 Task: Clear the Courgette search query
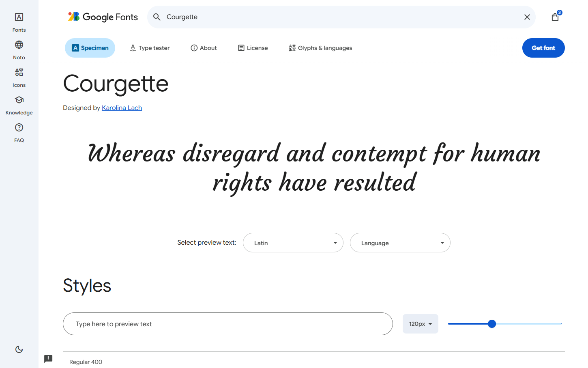527,17
